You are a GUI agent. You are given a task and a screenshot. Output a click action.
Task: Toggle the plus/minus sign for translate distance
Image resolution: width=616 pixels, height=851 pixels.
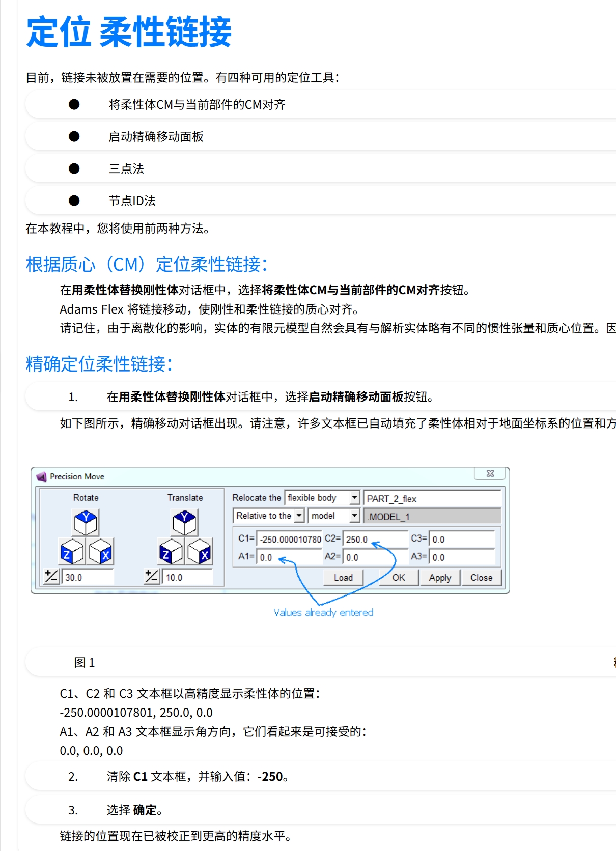152,577
